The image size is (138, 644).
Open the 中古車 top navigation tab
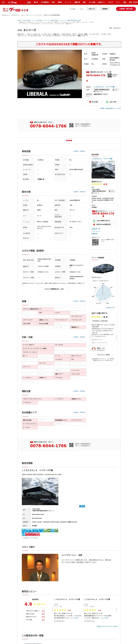(29, 2)
